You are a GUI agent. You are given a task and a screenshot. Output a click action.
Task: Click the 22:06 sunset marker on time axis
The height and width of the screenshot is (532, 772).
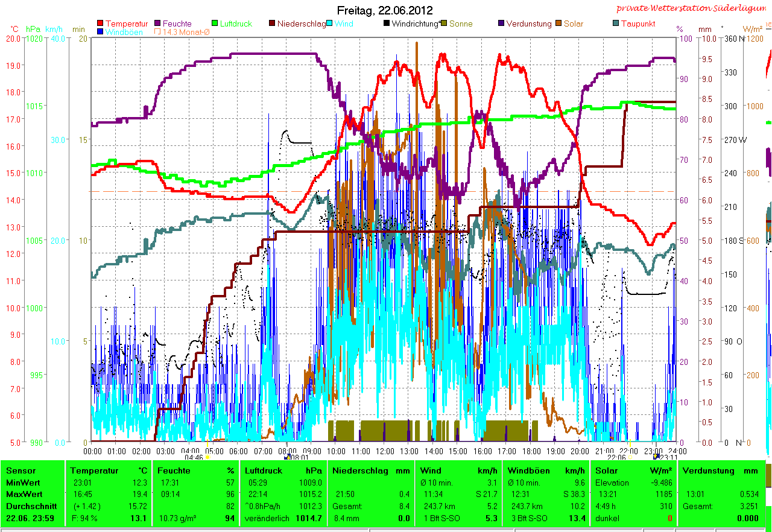pyautogui.click(x=616, y=457)
